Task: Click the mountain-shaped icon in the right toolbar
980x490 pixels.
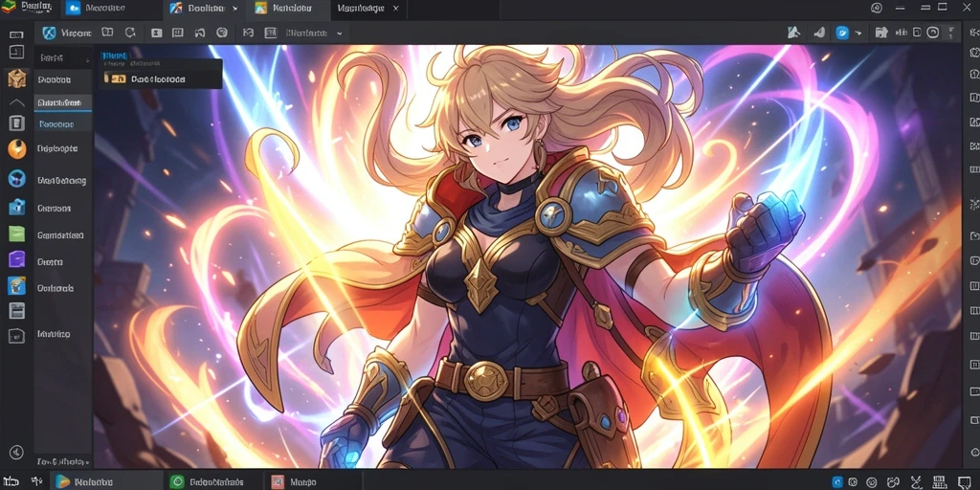Action: point(793,33)
